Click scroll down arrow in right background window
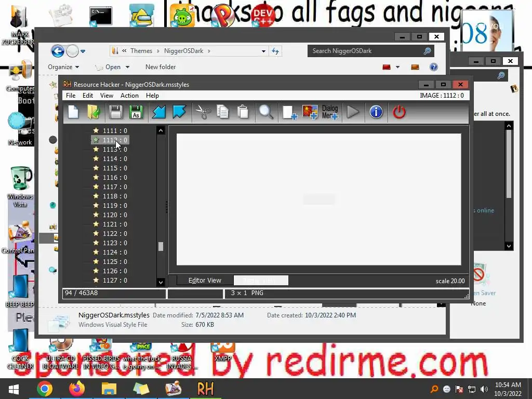This screenshot has height=399, width=532. (509, 246)
